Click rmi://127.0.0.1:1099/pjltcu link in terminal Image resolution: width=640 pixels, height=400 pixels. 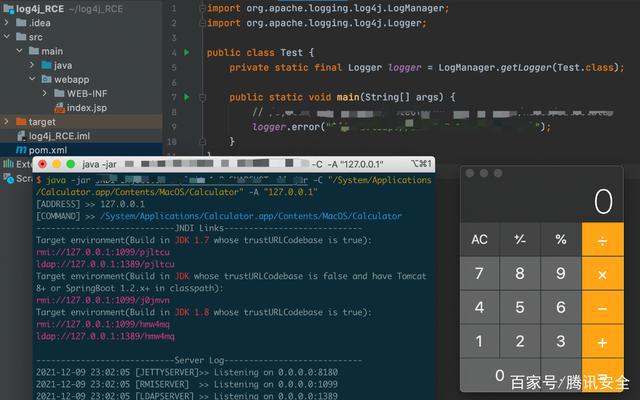[x=103, y=252]
